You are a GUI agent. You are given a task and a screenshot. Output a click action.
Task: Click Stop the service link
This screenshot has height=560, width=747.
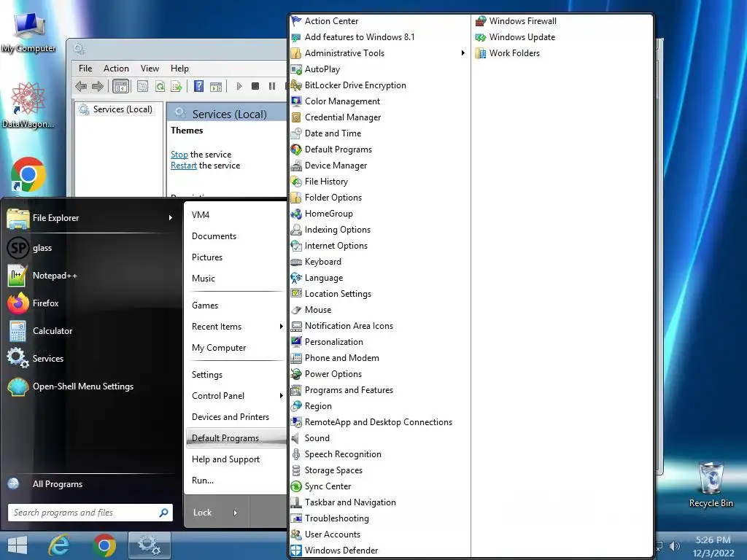[179, 155]
